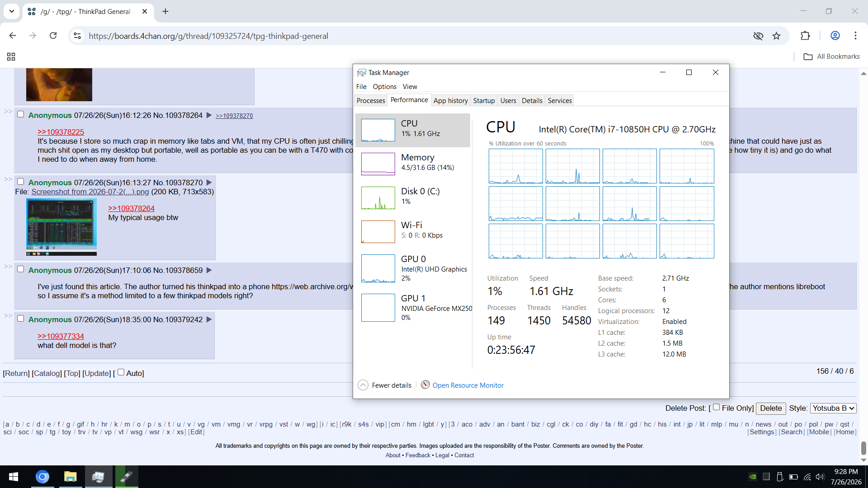Follow the >>109377334 quote link

tap(61, 336)
